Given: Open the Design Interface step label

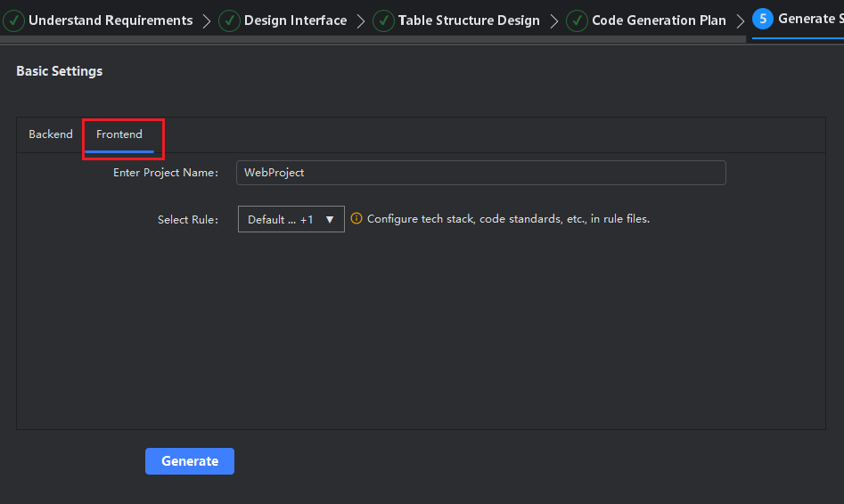Looking at the screenshot, I should click(x=295, y=20).
